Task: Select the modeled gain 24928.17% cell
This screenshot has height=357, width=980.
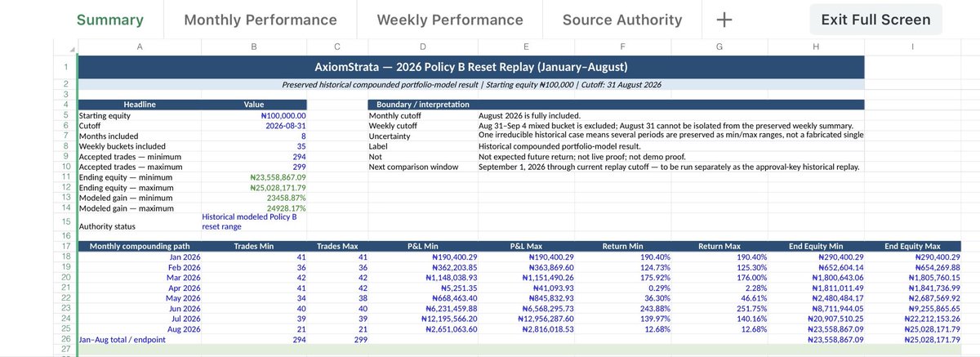Action: coord(254,208)
